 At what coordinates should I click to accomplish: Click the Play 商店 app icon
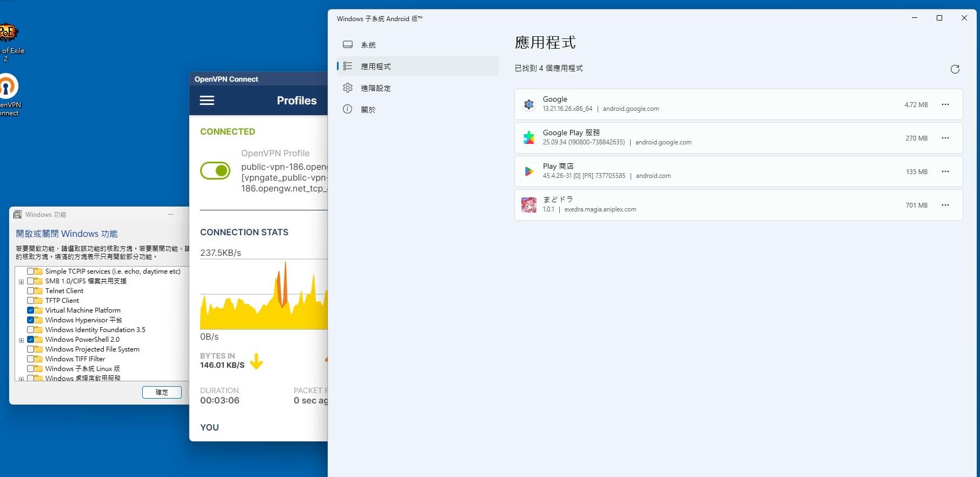click(x=529, y=171)
